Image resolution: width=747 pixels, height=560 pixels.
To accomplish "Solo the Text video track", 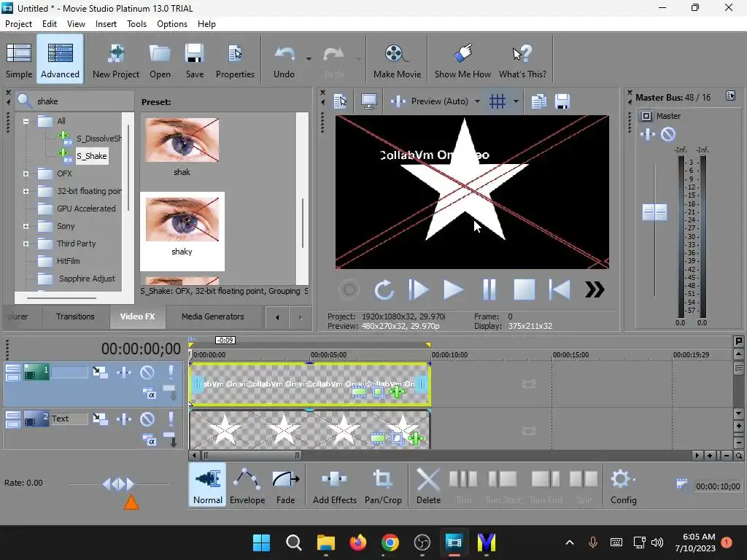I will (171, 419).
